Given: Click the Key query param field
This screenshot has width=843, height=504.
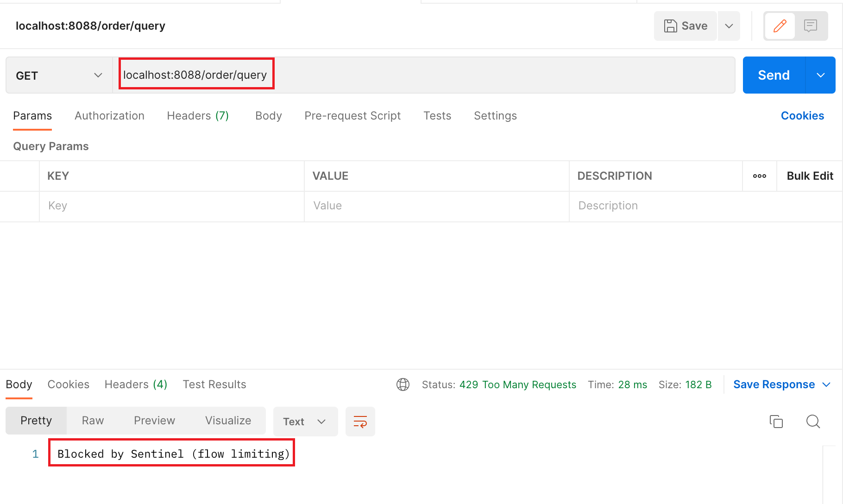Looking at the screenshot, I should point(171,206).
